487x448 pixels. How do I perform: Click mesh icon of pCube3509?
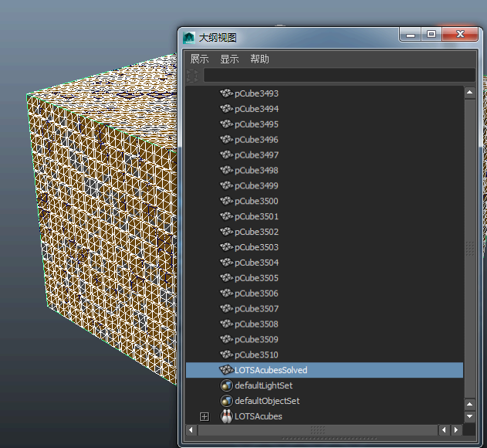pos(226,339)
